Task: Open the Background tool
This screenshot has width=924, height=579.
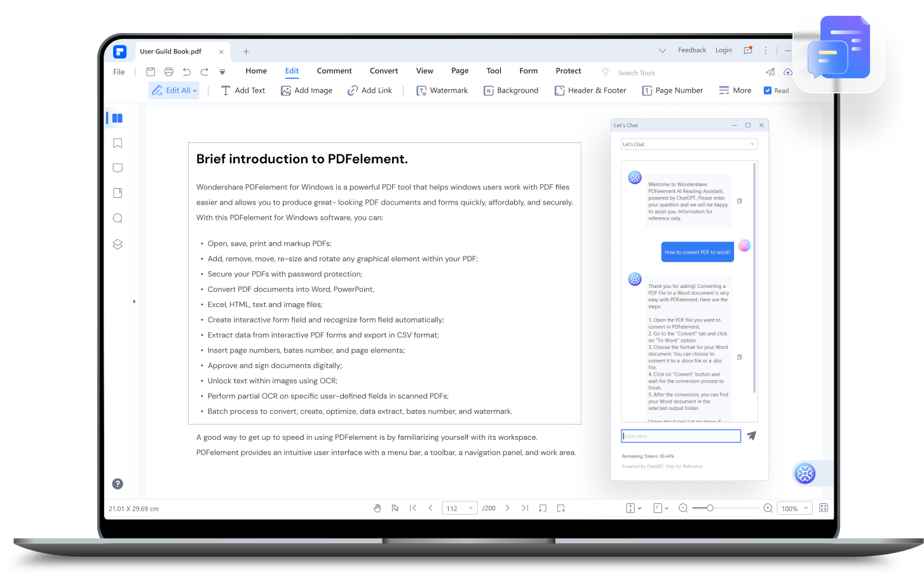Action: 511,90
